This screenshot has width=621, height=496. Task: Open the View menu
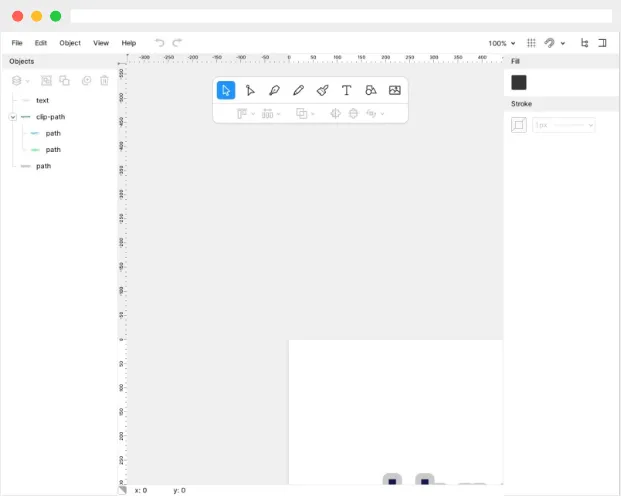(x=101, y=43)
